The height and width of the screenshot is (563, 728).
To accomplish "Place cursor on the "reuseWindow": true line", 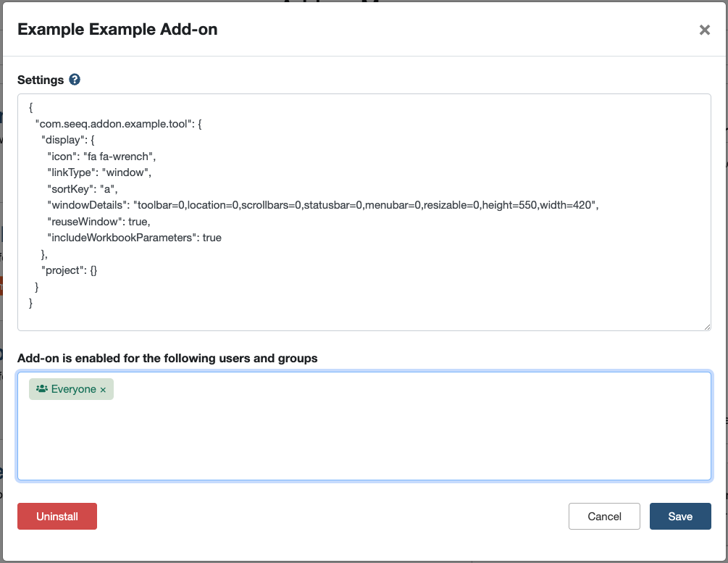I will 99,221.
